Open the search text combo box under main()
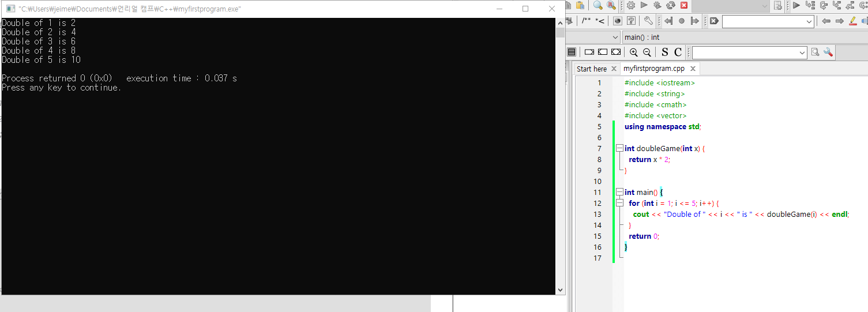Viewport: 868px width, 312px height. pos(749,52)
